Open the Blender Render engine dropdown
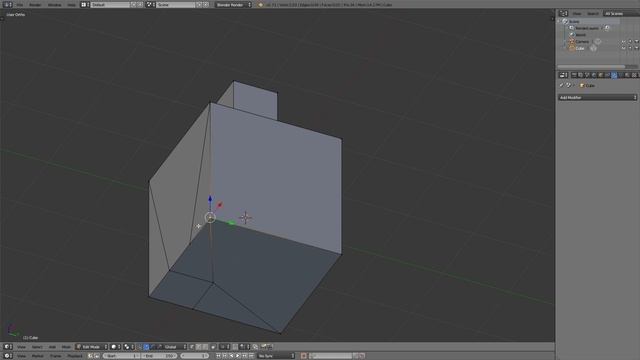The height and width of the screenshot is (360, 640). [x=233, y=4]
